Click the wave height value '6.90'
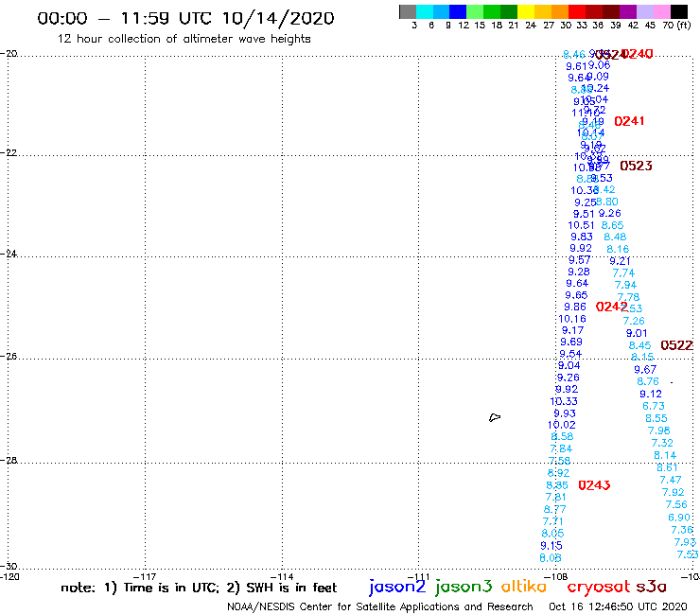Viewport: 700px width, 615px height. click(x=679, y=518)
